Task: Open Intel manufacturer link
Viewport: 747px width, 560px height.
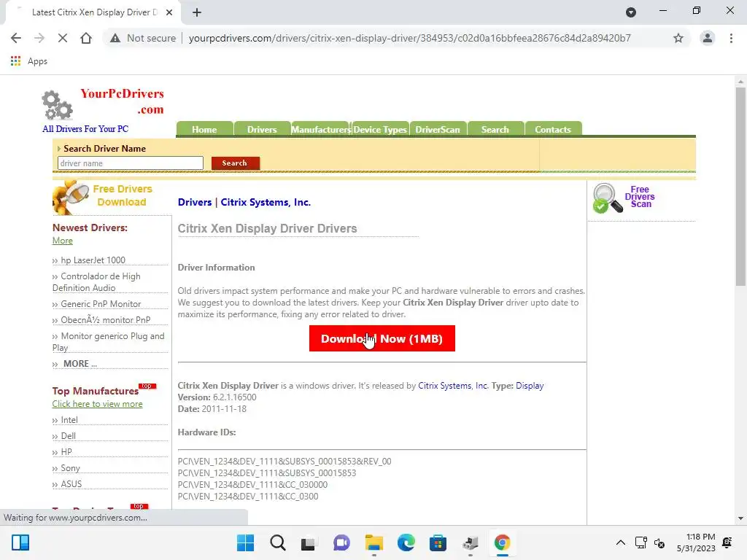Action: pyautogui.click(x=69, y=420)
